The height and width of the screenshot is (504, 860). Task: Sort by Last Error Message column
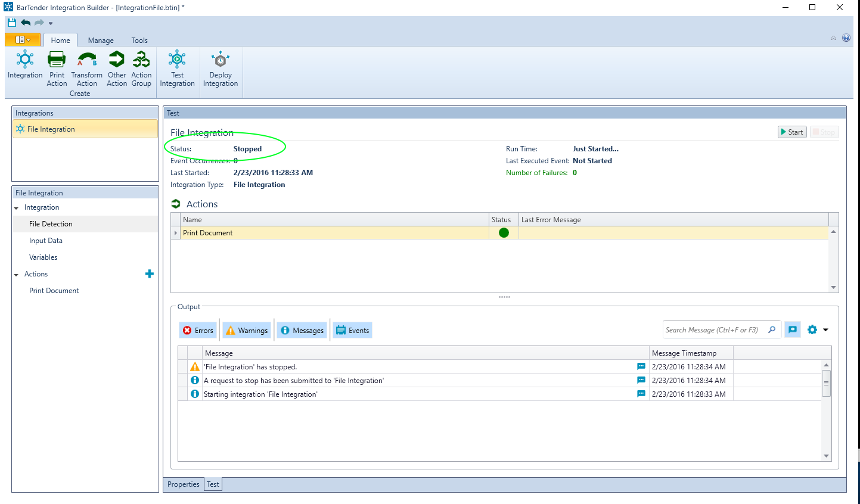click(x=673, y=220)
